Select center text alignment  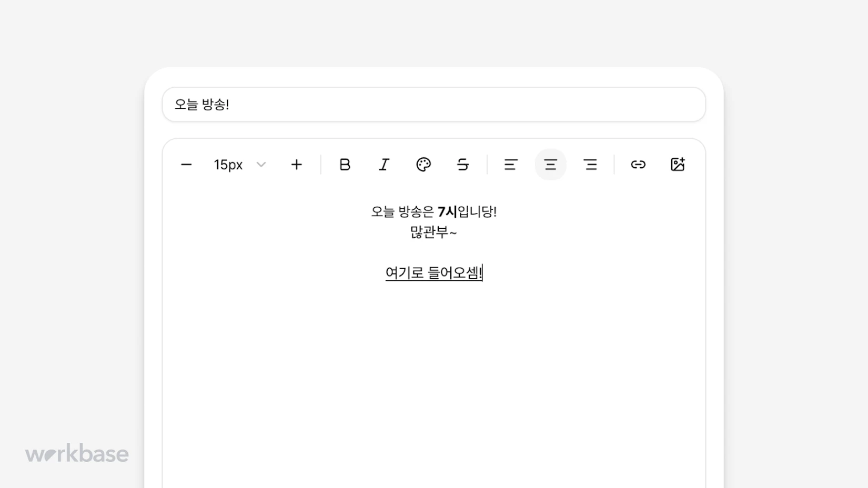click(x=550, y=165)
